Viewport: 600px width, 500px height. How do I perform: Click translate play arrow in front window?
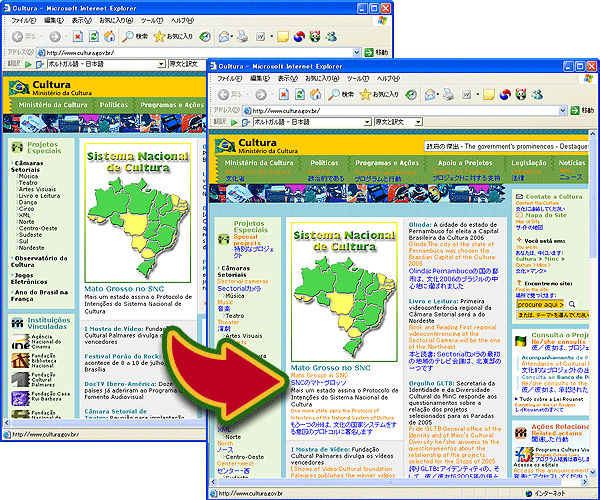click(234, 122)
